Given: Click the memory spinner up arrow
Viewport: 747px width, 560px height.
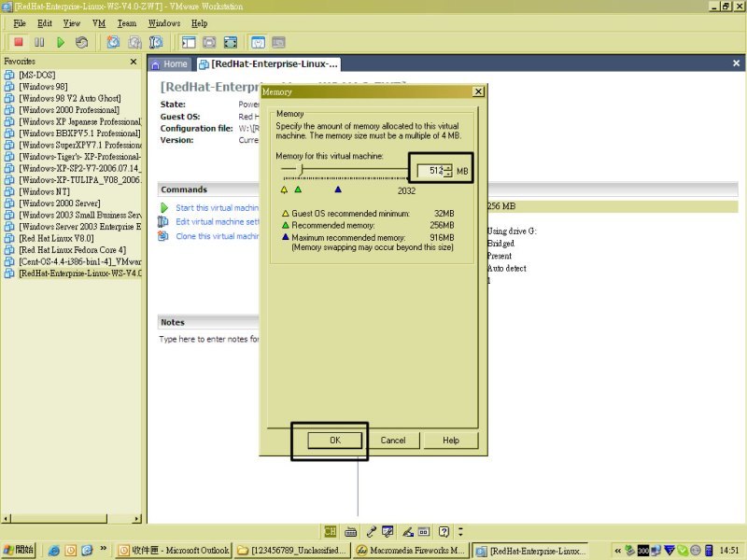Looking at the screenshot, I should point(448,168).
